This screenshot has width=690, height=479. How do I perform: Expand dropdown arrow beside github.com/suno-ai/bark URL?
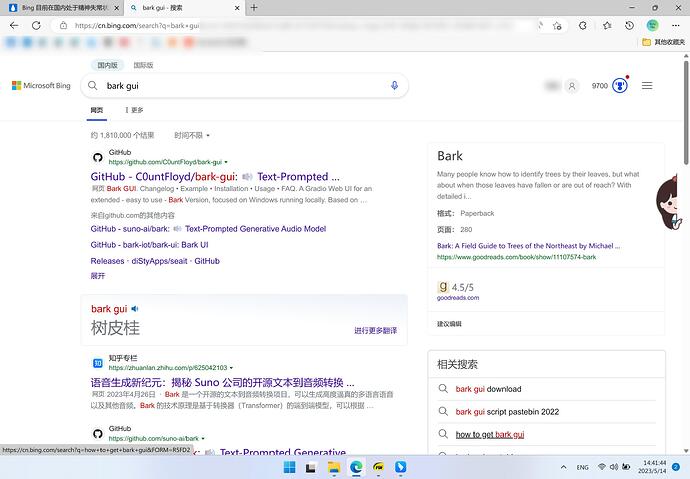[203, 439]
